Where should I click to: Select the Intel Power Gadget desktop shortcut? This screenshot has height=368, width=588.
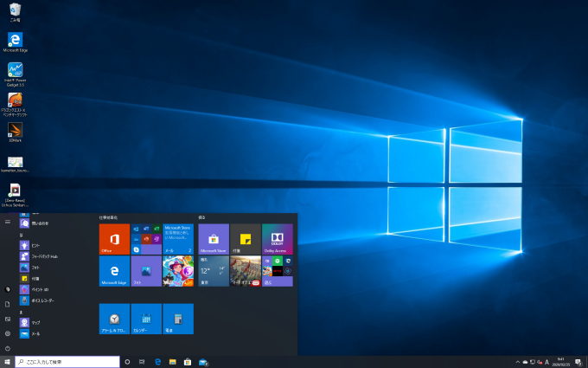click(15, 74)
